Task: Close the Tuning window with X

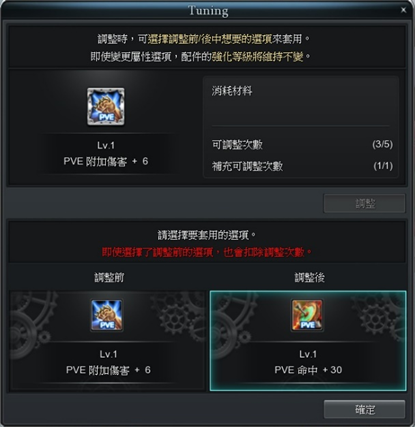Action: tap(403, 10)
